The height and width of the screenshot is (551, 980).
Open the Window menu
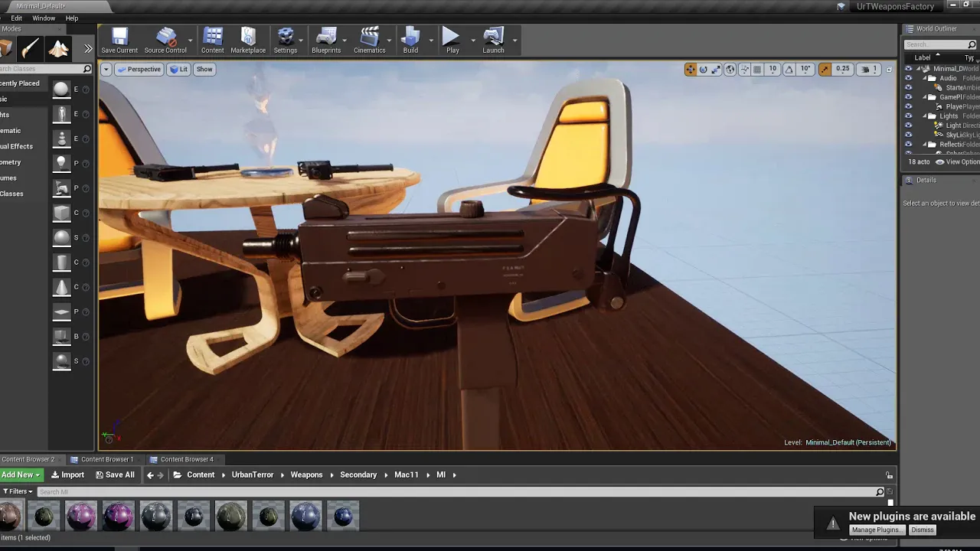[44, 18]
